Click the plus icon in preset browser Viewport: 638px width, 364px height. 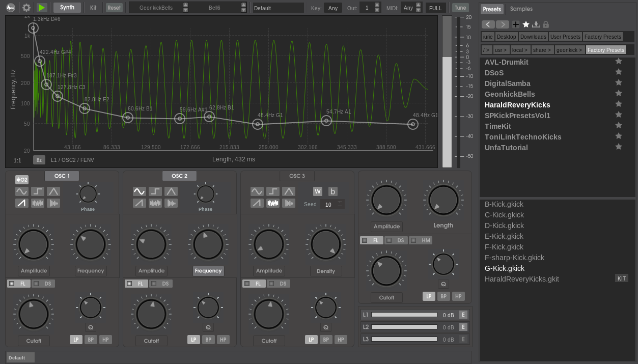point(516,24)
